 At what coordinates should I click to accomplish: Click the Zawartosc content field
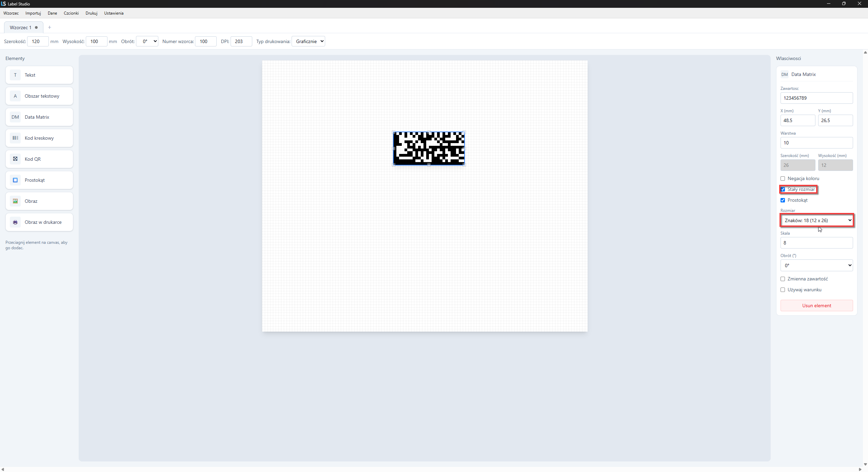816,98
